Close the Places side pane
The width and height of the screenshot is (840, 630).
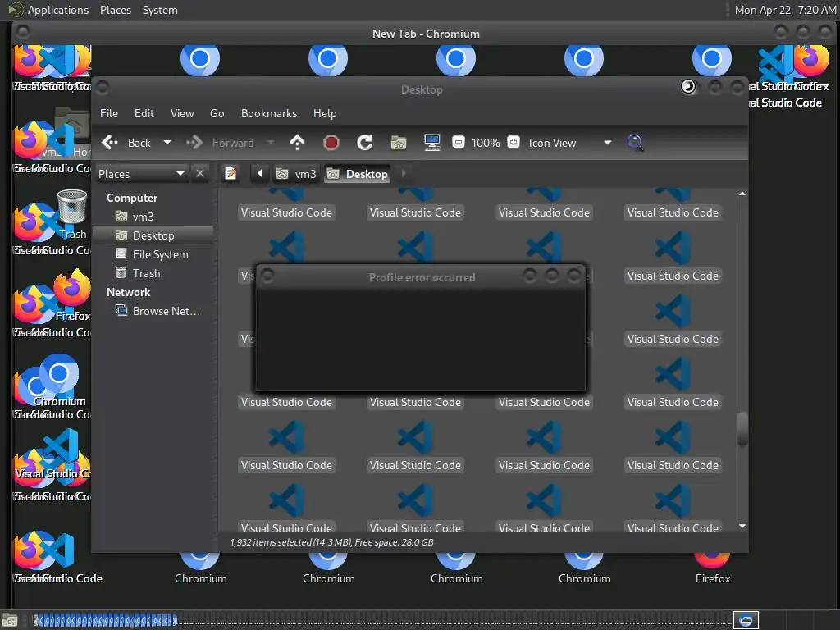click(x=200, y=174)
